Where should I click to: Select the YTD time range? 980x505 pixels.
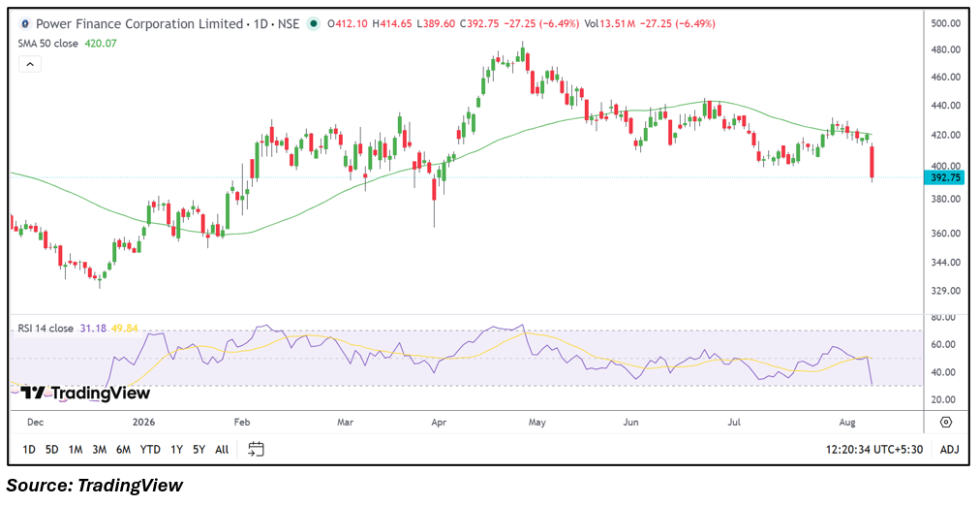(x=150, y=450)
